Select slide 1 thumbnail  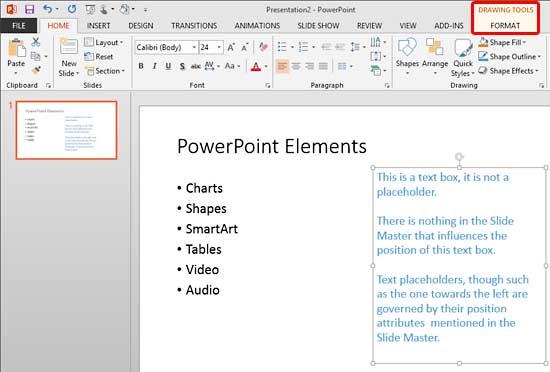tap(67, 130)
